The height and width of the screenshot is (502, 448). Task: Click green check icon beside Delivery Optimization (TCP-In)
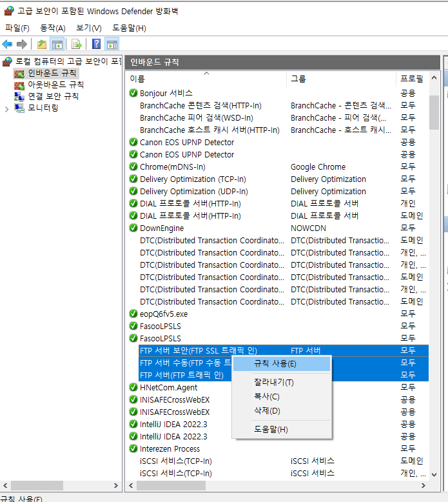point(133,179)
